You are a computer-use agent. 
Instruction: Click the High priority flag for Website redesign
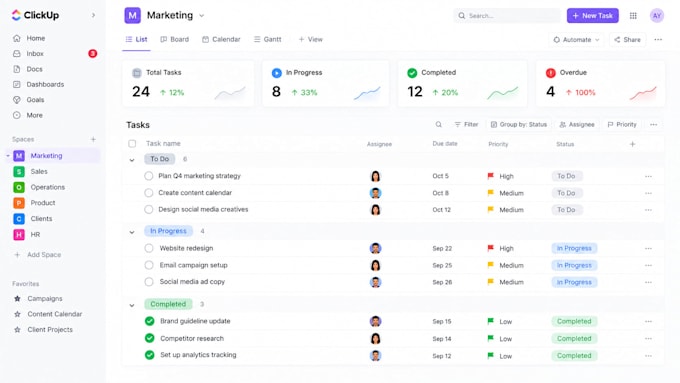pyautogui.click(x=490, y=248)
